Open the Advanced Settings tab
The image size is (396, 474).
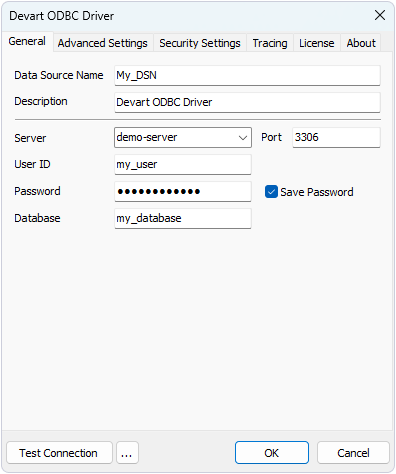pyautogui.click(x=103, y=43)
